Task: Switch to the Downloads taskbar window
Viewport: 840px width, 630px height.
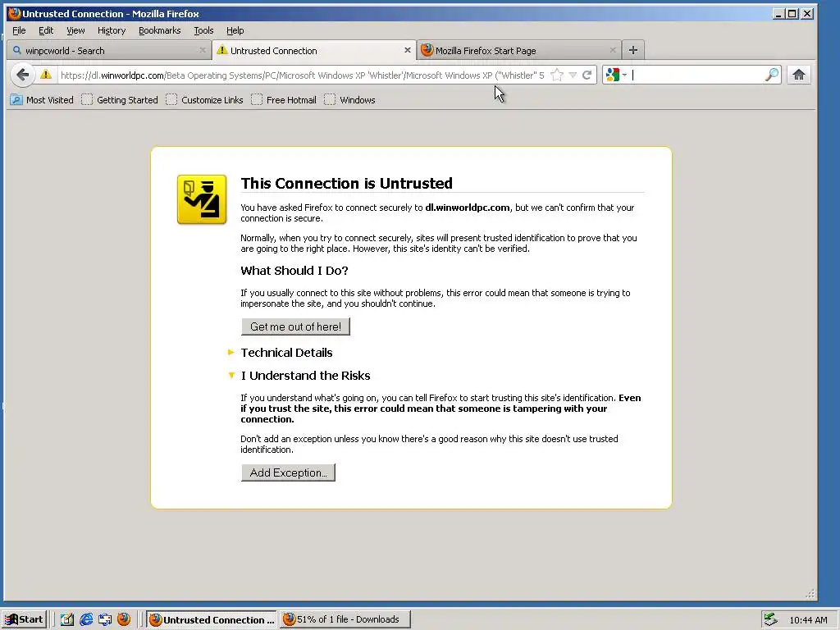Action: pos(345,619)
